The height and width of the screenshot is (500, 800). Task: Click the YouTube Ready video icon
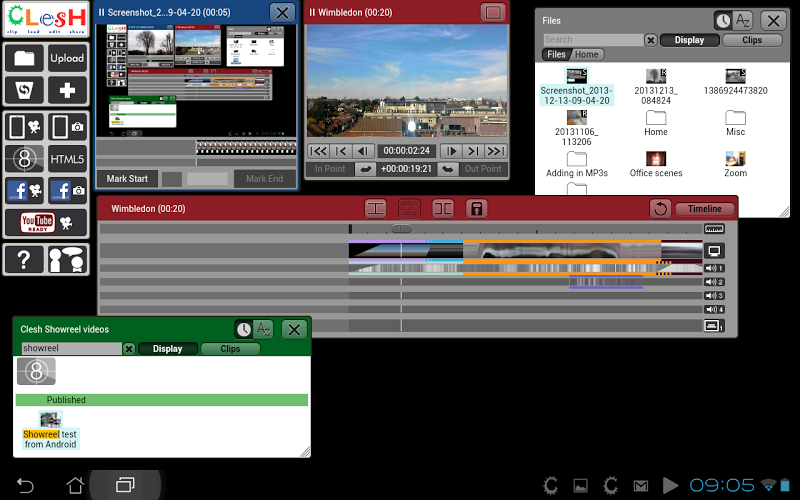coord(46,223)
